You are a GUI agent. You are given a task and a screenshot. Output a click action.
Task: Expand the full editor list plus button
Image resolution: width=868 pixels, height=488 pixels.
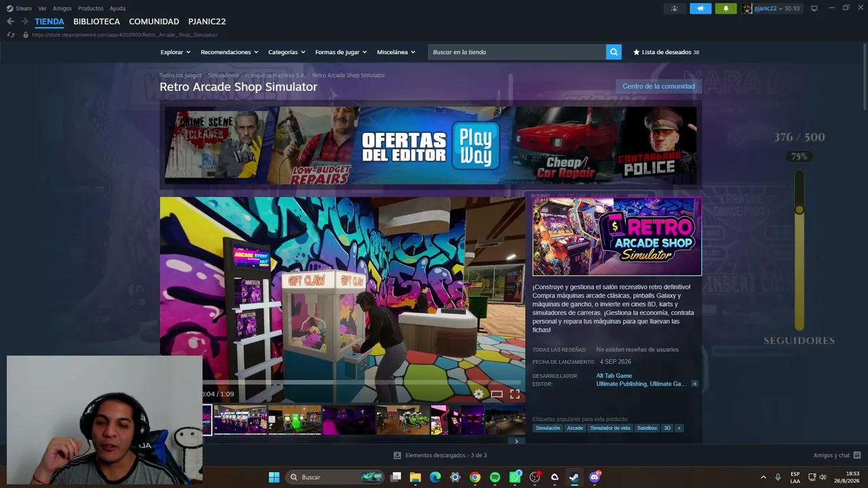[694, 384]
